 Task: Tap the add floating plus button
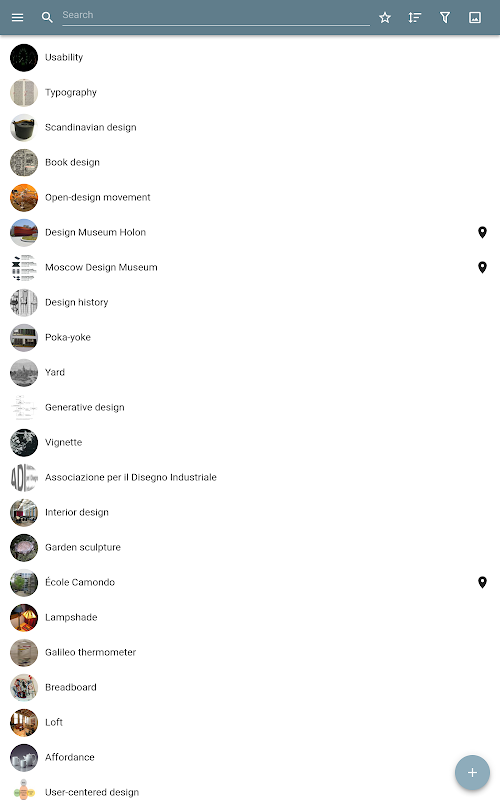coord(472,772)
